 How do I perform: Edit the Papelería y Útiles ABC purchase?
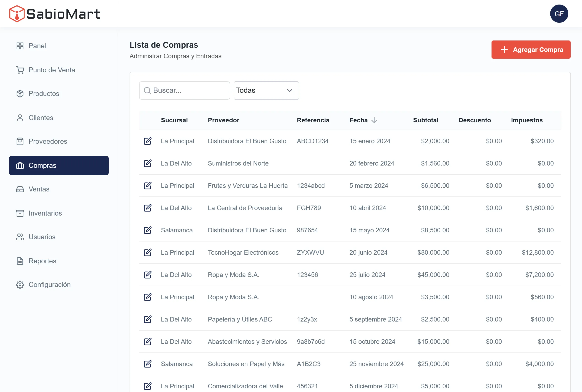coord(148,319)
